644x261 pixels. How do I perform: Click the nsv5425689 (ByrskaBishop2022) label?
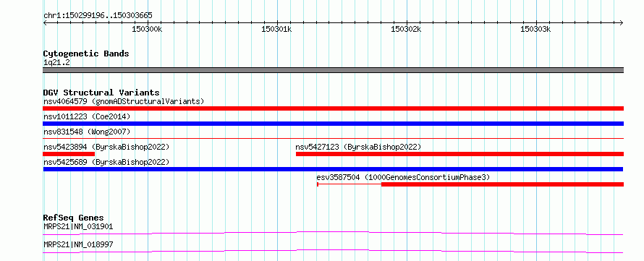[106, 162]
